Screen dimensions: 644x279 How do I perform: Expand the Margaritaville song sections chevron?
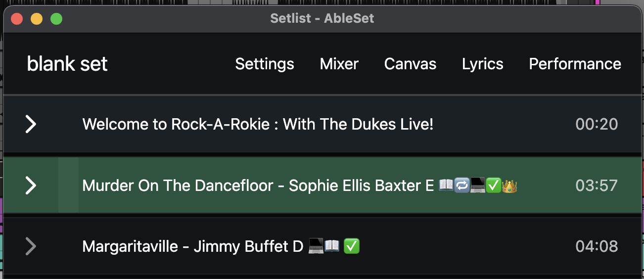pos(31,246)
